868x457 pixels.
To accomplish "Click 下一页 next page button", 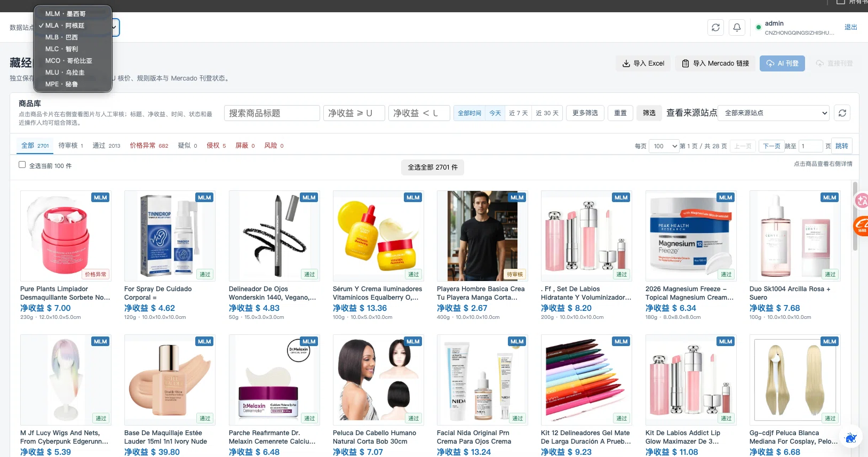I will pos(771,146).
